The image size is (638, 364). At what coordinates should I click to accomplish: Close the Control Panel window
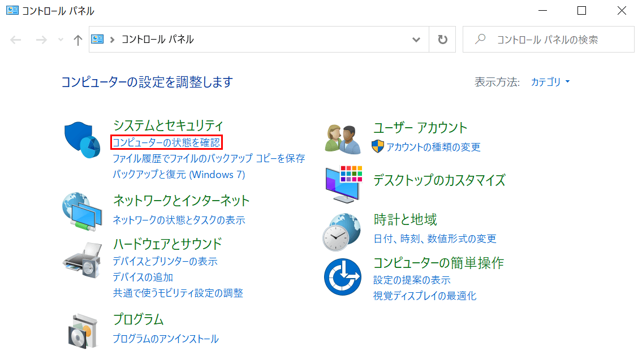[x=622, y=11]
